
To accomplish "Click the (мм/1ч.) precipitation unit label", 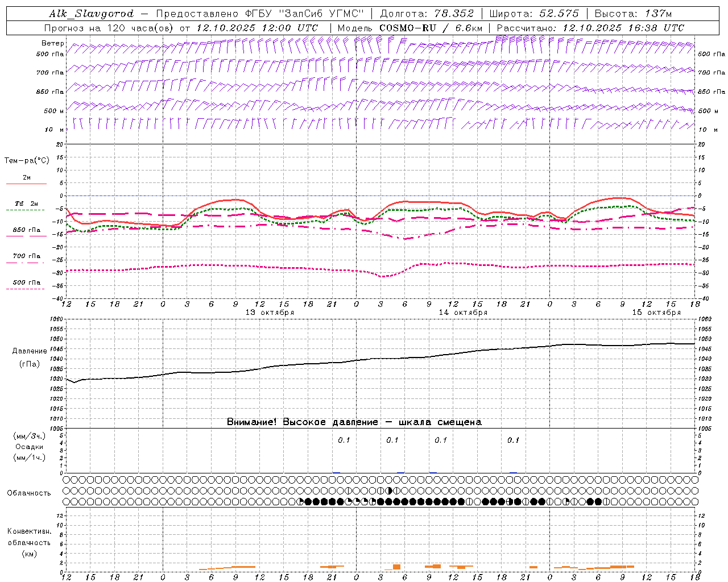I will coord(30,458).
